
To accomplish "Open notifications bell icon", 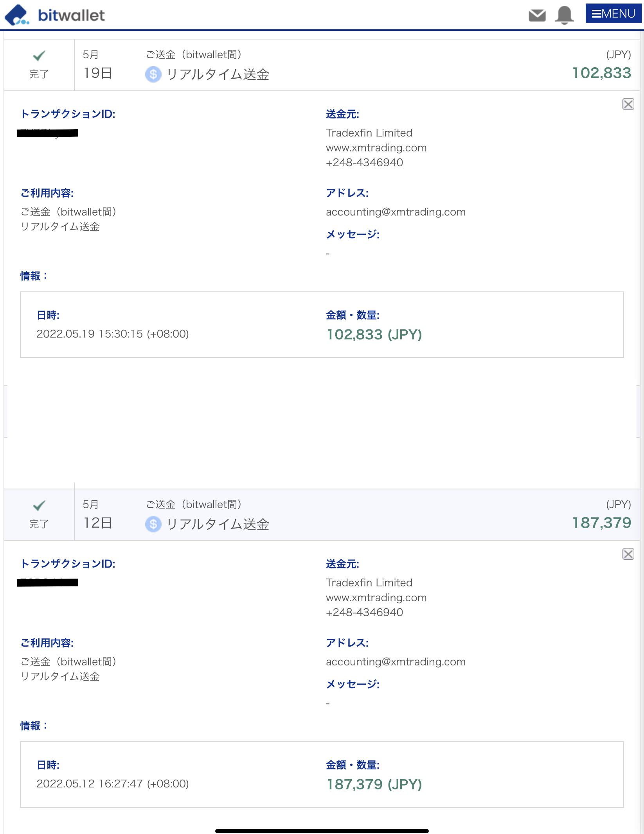I will tap(564, 15).
